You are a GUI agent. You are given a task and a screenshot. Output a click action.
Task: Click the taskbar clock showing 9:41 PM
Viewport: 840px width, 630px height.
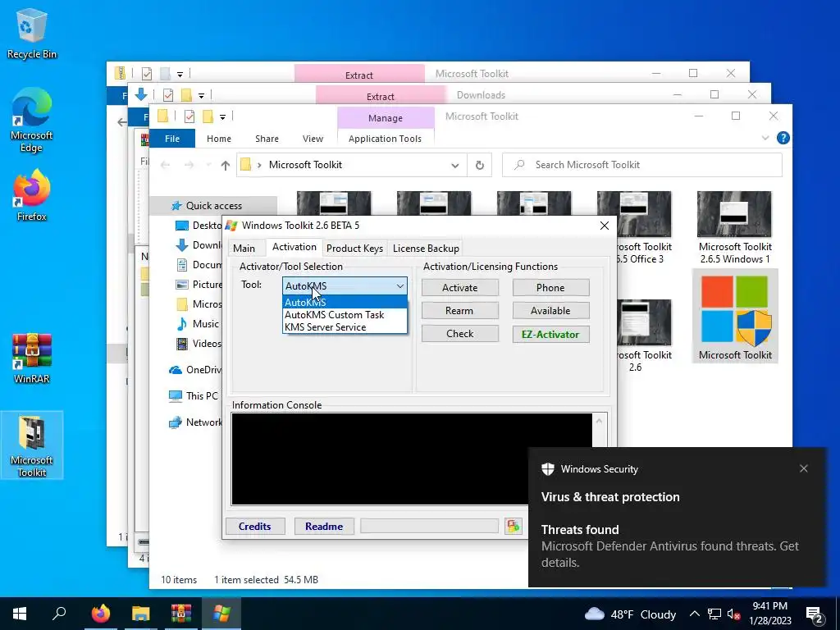point(769,614)
